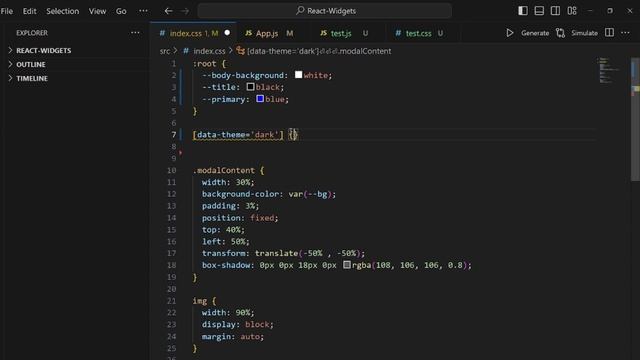Go back with the left arrow
The image size is (640, 360).
[168, 11]
